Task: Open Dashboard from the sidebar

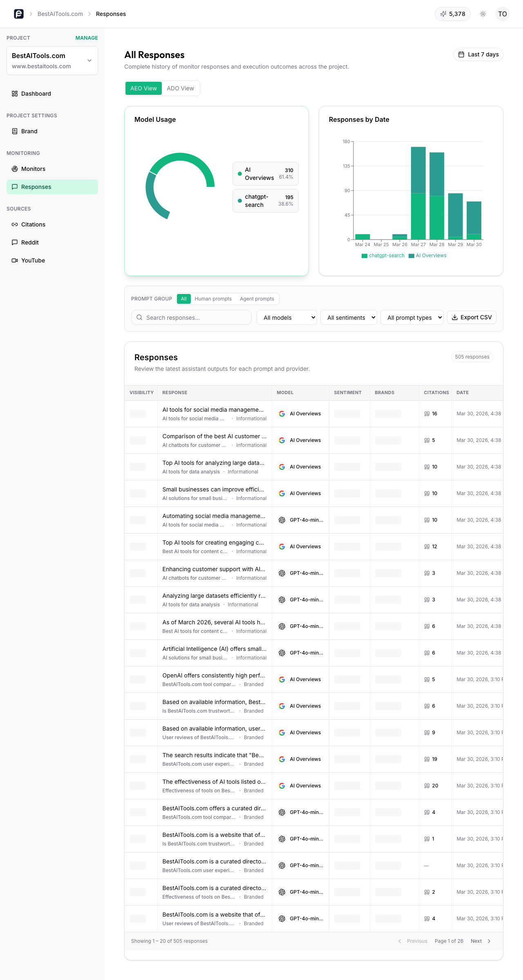Action: click(x=52, y=94)
